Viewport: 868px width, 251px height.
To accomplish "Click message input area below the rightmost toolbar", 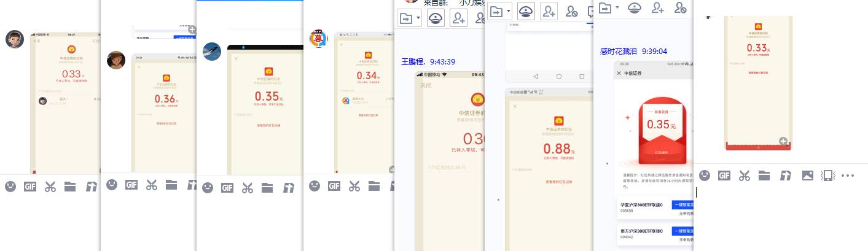I will pos(780,218).
